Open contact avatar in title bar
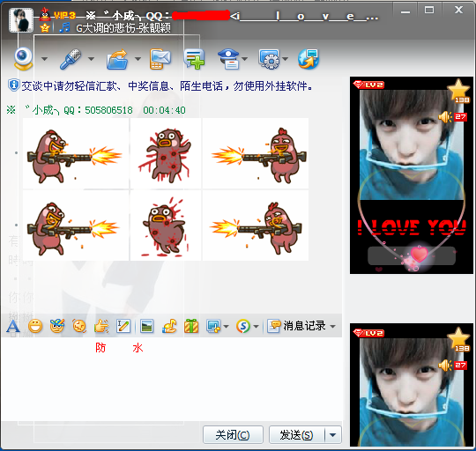Screen dimensions: 476x451 (x=21, y=20)
